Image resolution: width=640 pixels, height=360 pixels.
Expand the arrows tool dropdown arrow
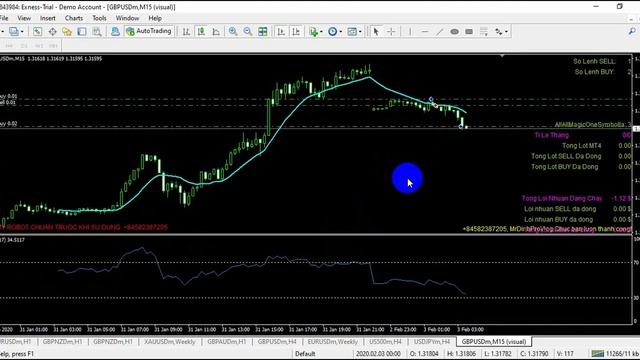pyautogui.click(x=507, y=32)
